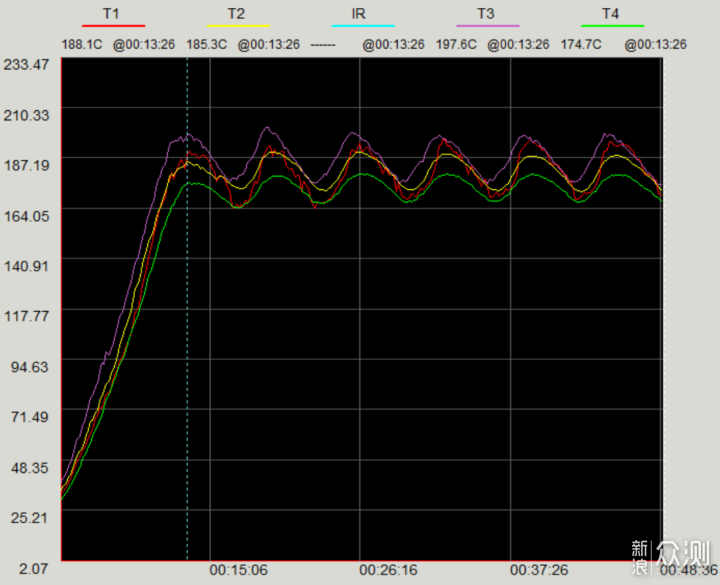Click the 187.19 y-axis label
Screen dimensions: 720x585
[26, 165]
